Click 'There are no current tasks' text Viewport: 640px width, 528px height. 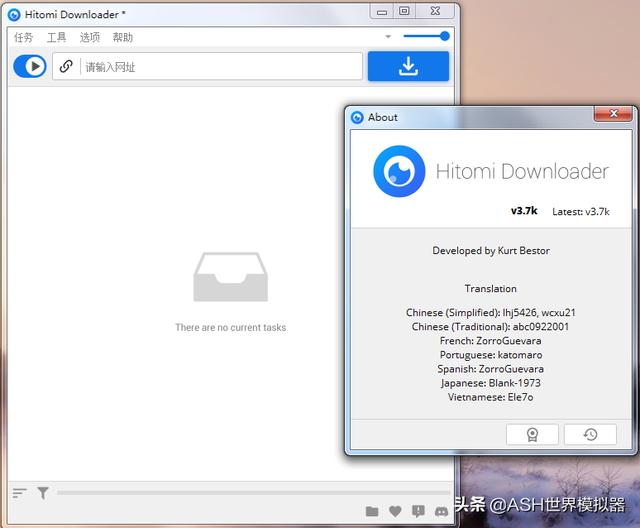(x=231, y=328)
